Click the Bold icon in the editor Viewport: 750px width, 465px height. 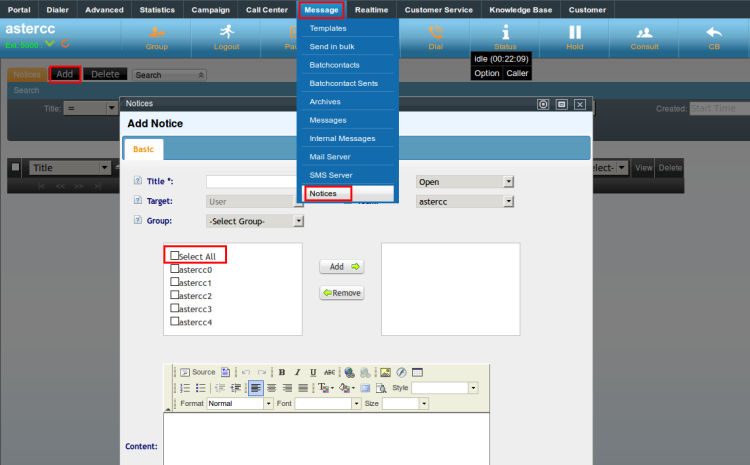pyautogui.click(x=282, y=372)
